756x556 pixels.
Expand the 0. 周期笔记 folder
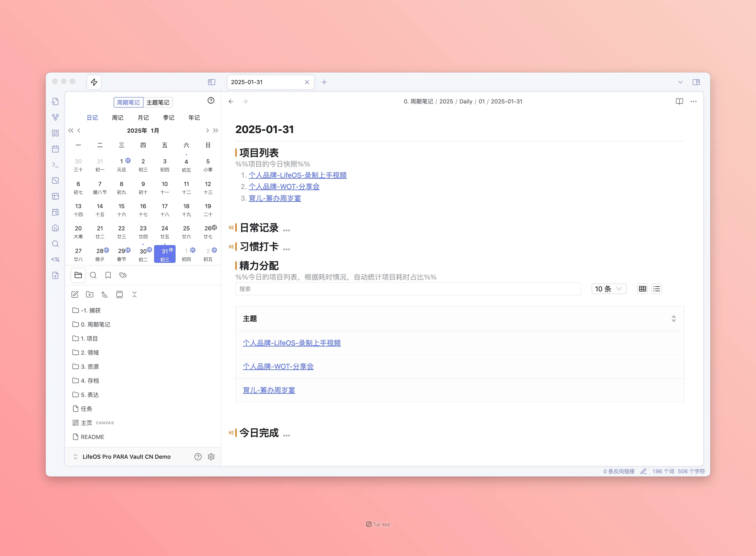[95, 325]
